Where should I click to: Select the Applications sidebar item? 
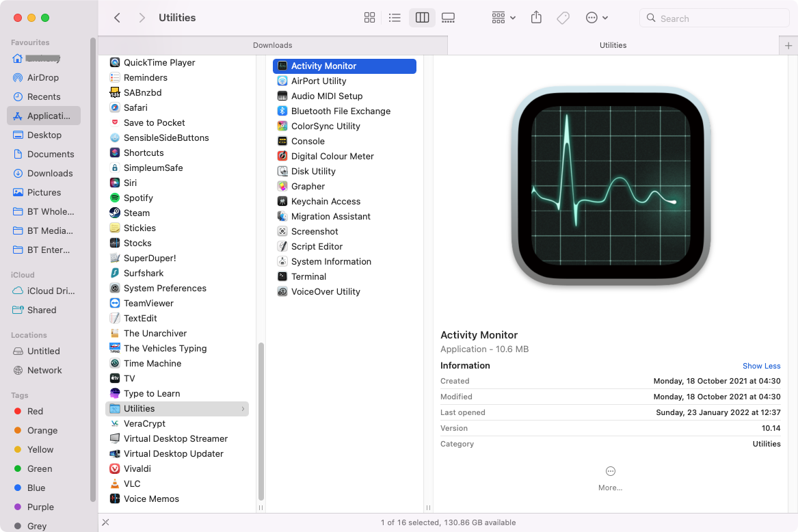(44, 116)
